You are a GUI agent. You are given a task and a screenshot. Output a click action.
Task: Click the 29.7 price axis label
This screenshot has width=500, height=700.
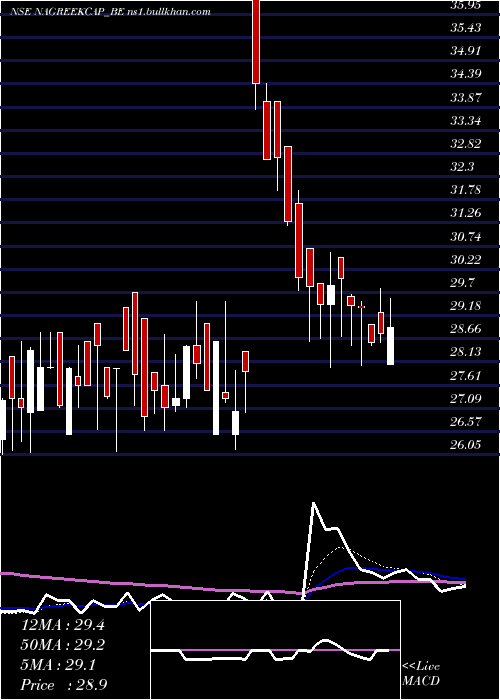point(462,283)
